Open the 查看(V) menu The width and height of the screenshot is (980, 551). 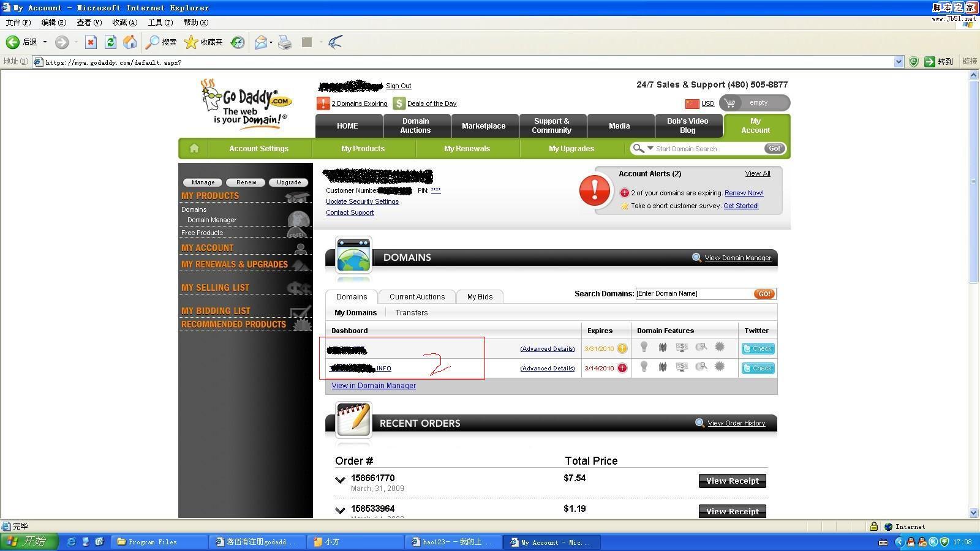(x=89, y=22)
